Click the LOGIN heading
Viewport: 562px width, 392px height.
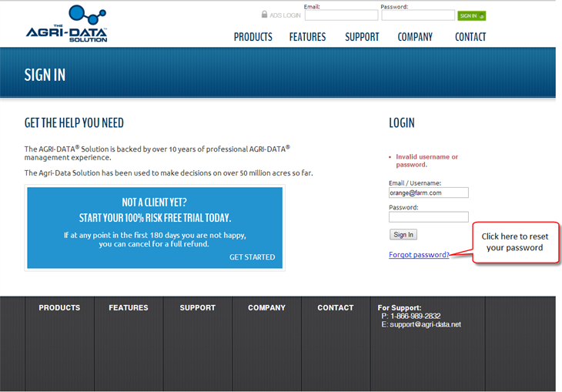(402, 123)
